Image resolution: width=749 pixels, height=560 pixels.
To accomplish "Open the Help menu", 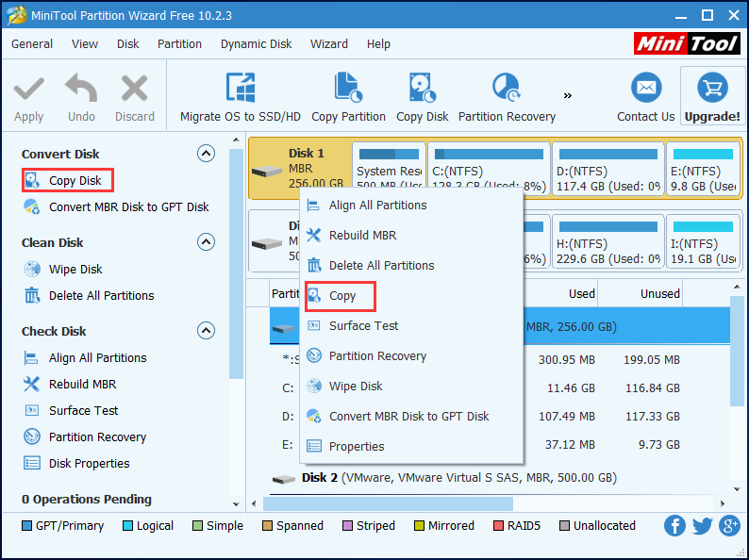I will click(378, 44).
